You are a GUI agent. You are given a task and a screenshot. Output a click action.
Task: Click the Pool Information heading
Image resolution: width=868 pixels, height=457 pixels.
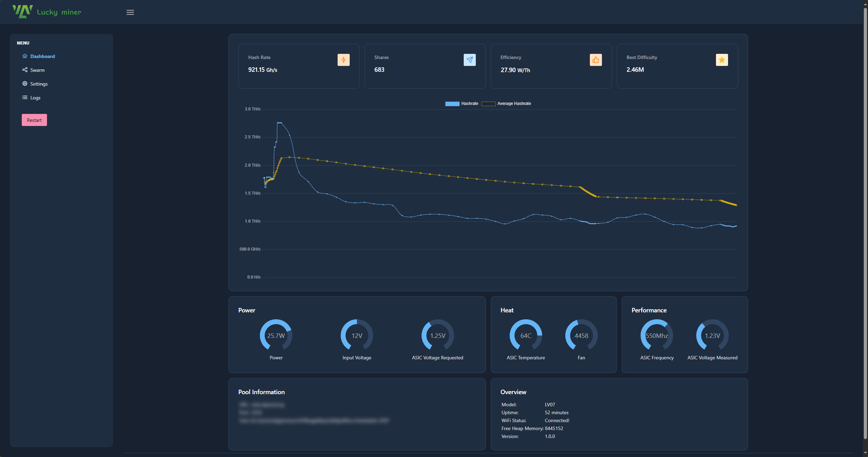[262, 392]
